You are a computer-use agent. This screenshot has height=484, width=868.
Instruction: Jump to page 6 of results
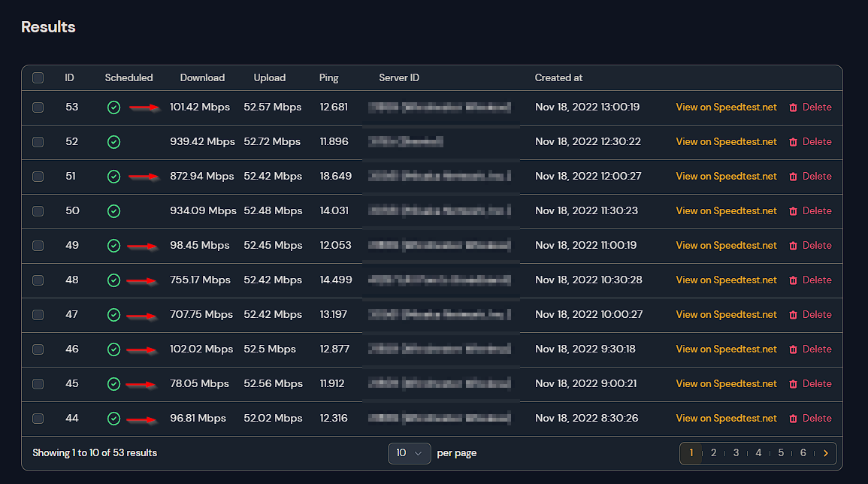tap(803, 453)
